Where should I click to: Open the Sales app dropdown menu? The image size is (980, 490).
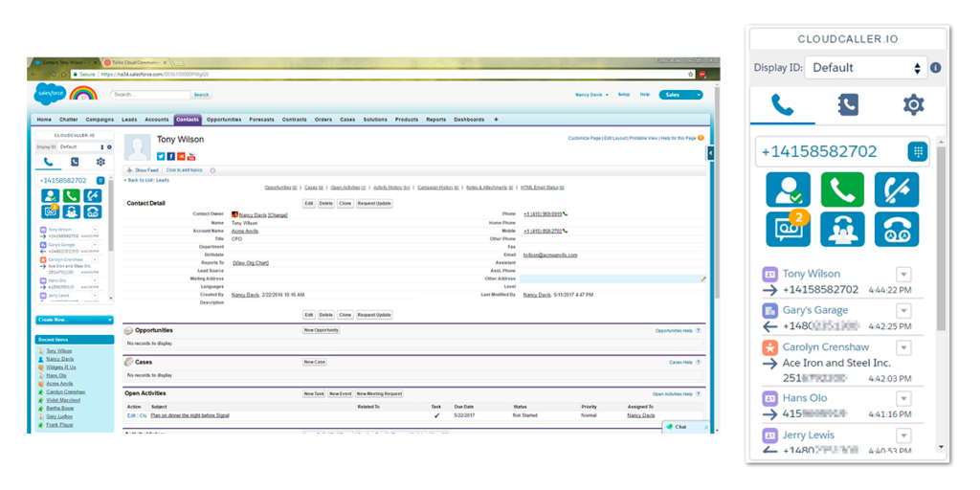[x=680, y=95]
